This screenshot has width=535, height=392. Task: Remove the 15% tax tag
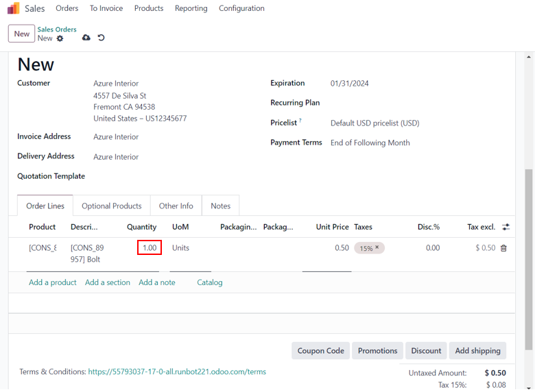[x=377, y=247]
